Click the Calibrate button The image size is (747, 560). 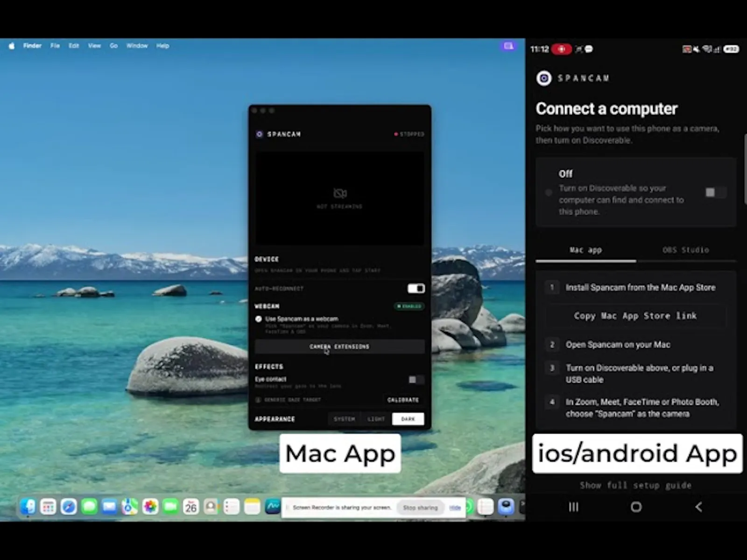point(403,400)
